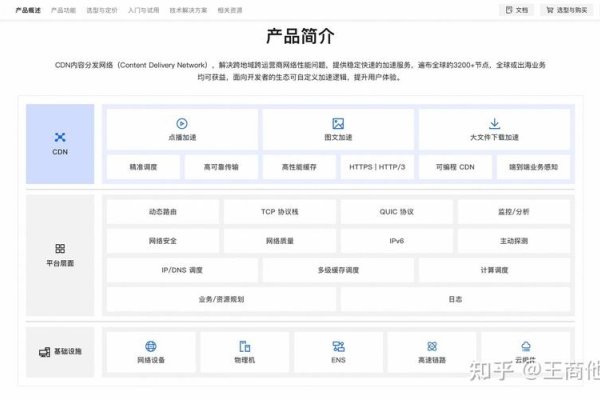Go to the 选型与定价 tab
The image size is (600, 400).
(102, 10)
